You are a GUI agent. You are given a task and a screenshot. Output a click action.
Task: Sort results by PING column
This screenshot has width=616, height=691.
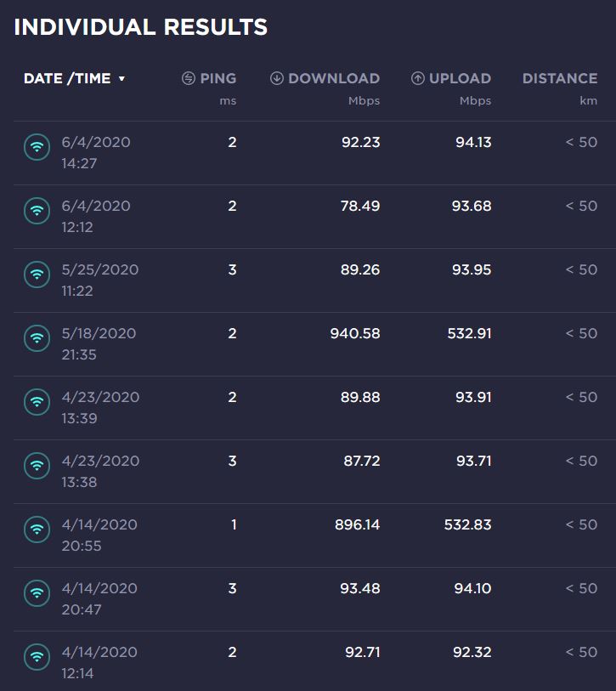point(218,78)
